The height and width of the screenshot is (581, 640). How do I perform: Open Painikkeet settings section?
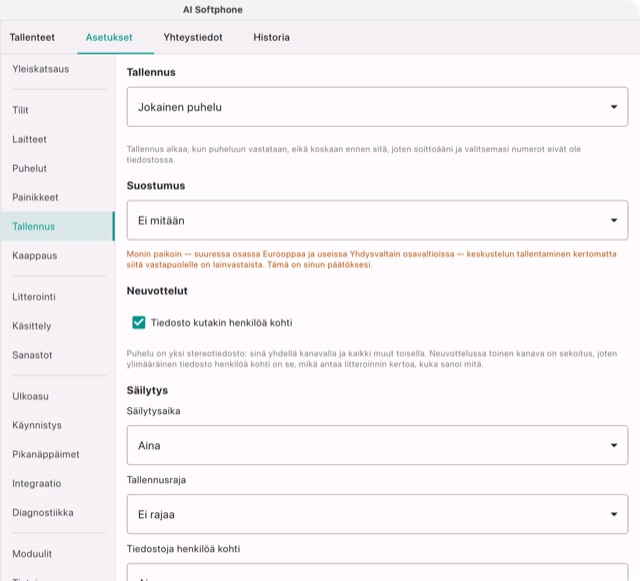[x=57, y=197]
